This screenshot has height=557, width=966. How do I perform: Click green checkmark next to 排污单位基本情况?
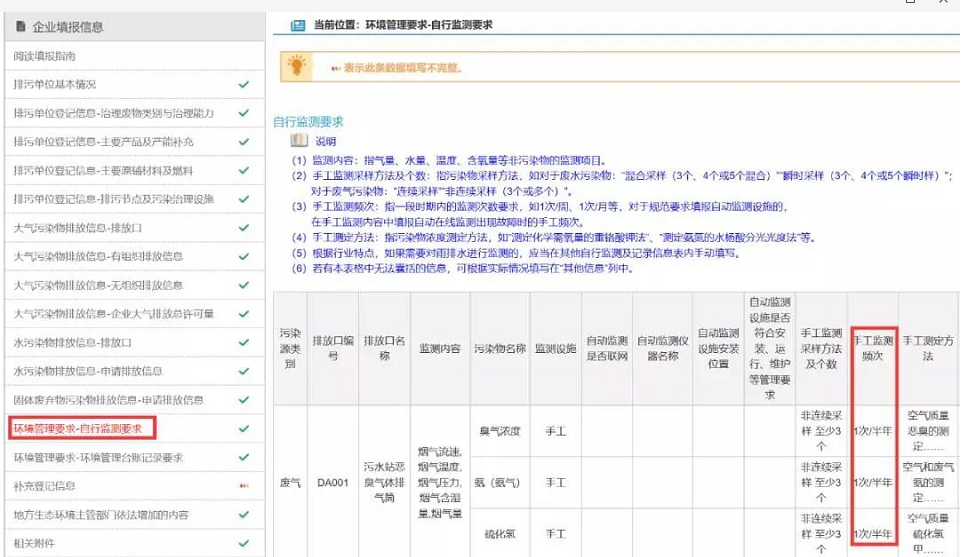point(244,85)
